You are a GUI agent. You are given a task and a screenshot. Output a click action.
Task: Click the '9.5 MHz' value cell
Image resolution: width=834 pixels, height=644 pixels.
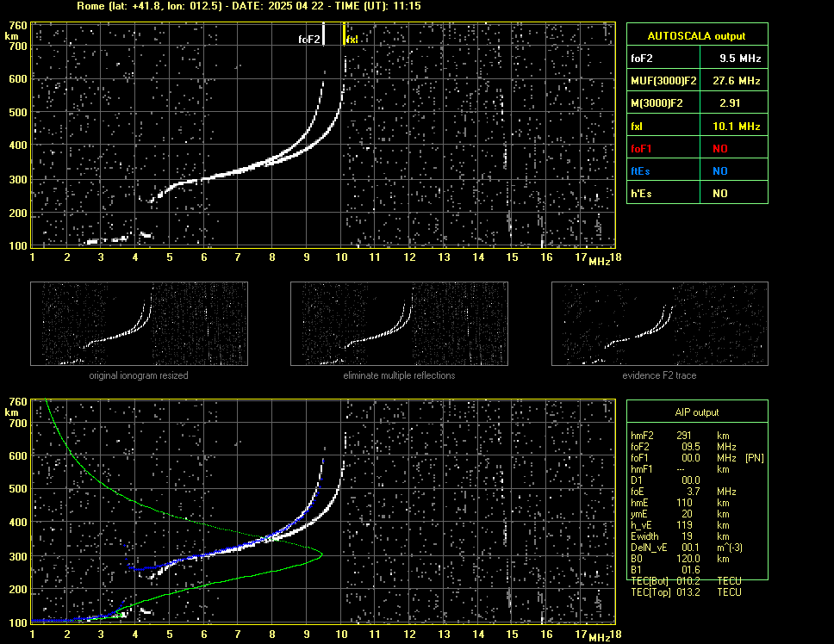coord(734,59)
